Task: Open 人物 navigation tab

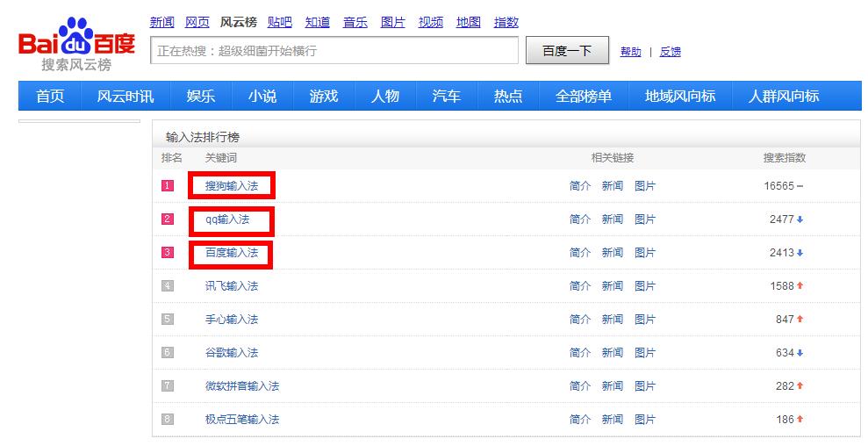Action: coord(385,96)
